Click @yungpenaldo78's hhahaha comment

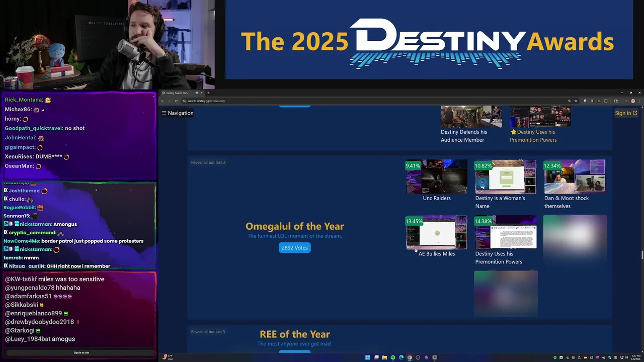coord(43,288)
